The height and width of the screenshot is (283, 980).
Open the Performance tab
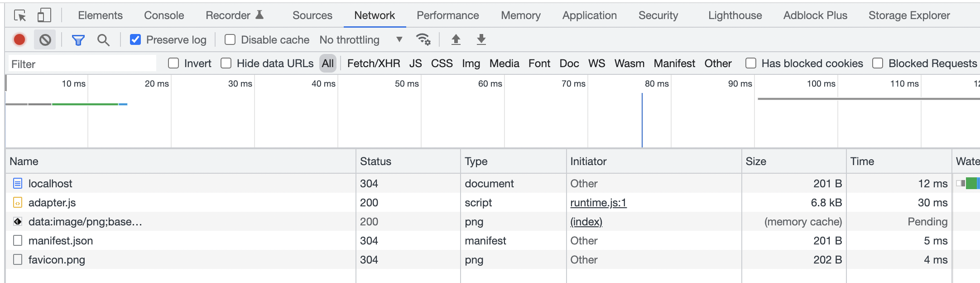448,15
